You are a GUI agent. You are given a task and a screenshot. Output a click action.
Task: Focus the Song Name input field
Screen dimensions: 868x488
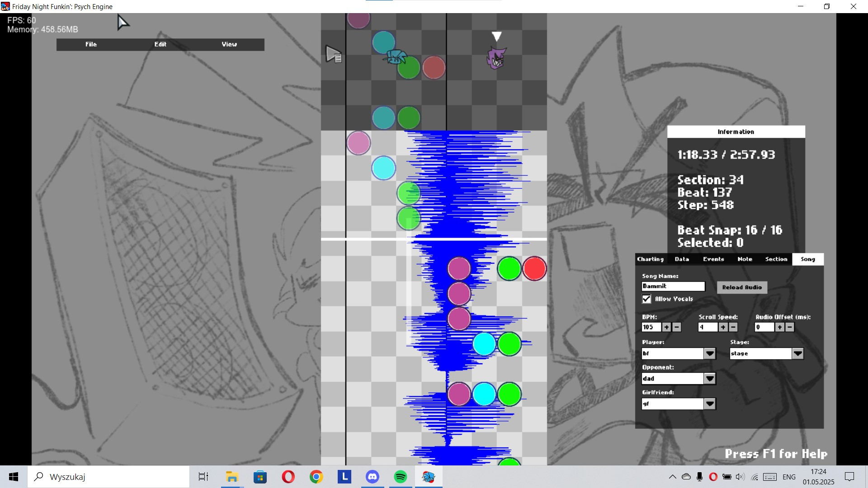pyautogui.click(x=673, y=286)
